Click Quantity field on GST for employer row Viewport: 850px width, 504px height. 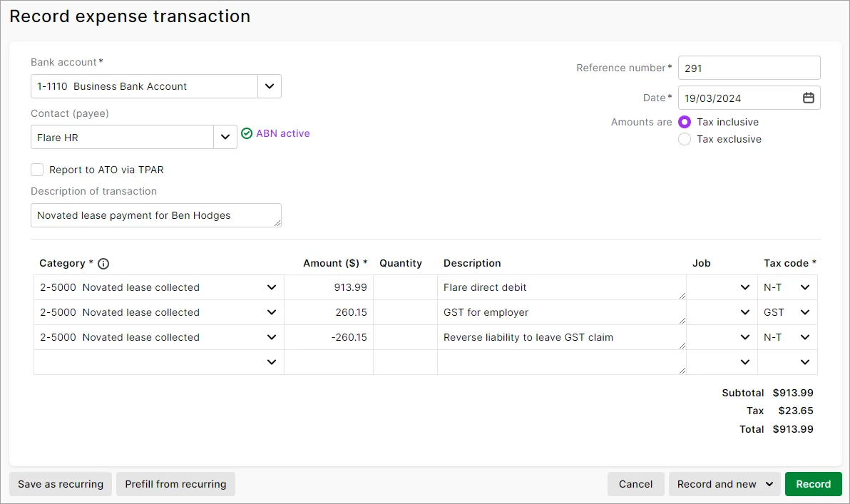[x=406, y=312]
